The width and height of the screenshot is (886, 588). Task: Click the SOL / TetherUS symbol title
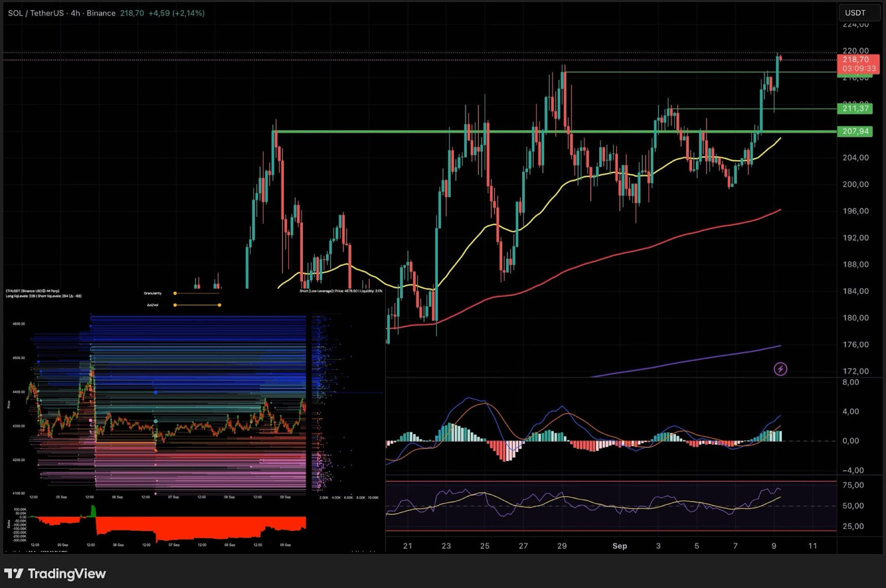36,13
